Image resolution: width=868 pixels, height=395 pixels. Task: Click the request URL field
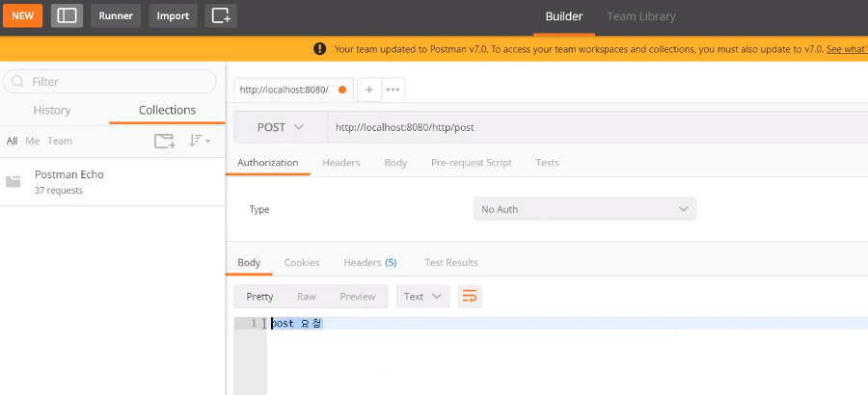[598, 127]
